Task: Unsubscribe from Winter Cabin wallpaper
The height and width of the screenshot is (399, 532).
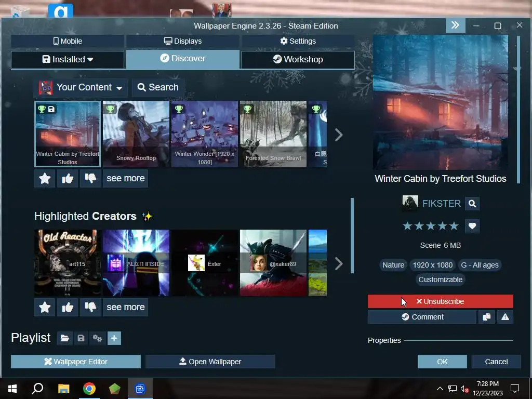Action: pos(441,301)
